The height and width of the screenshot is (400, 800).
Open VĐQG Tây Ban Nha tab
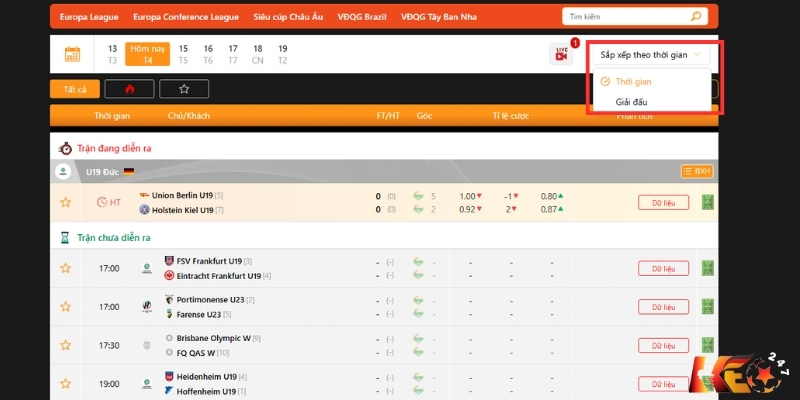(x=439, y=17)
